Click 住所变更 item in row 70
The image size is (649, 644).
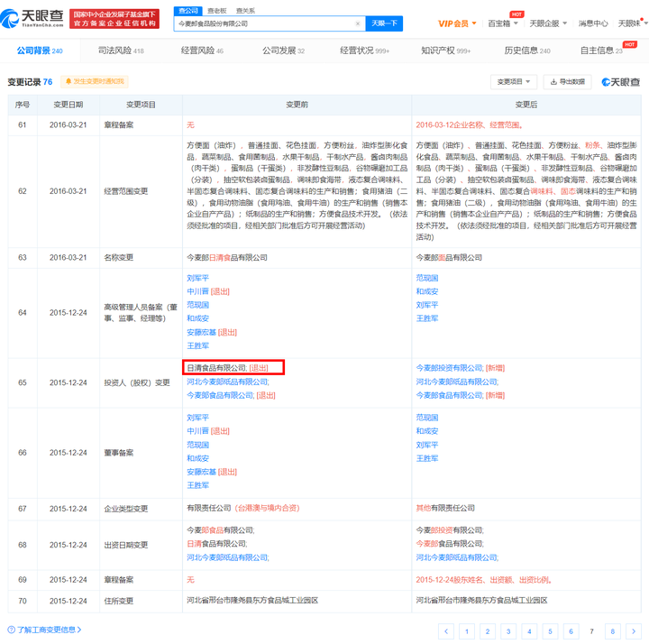point(118,601)
